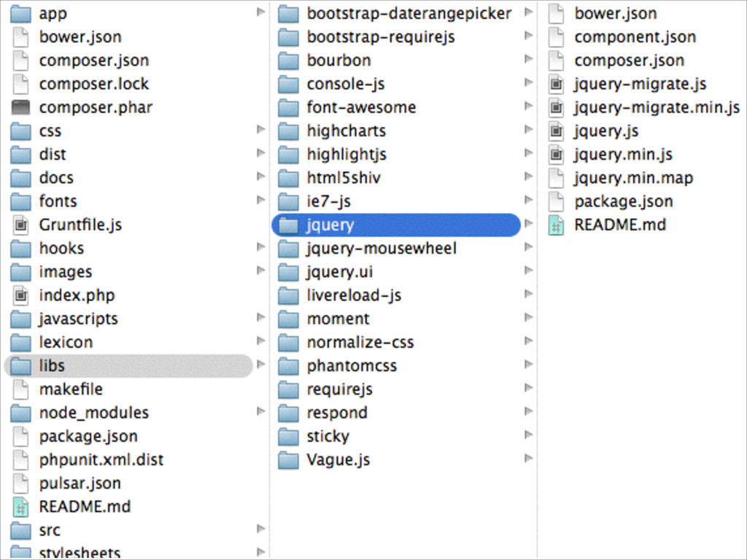Expand the lexicon folder arrow

(x=260, y=341)
